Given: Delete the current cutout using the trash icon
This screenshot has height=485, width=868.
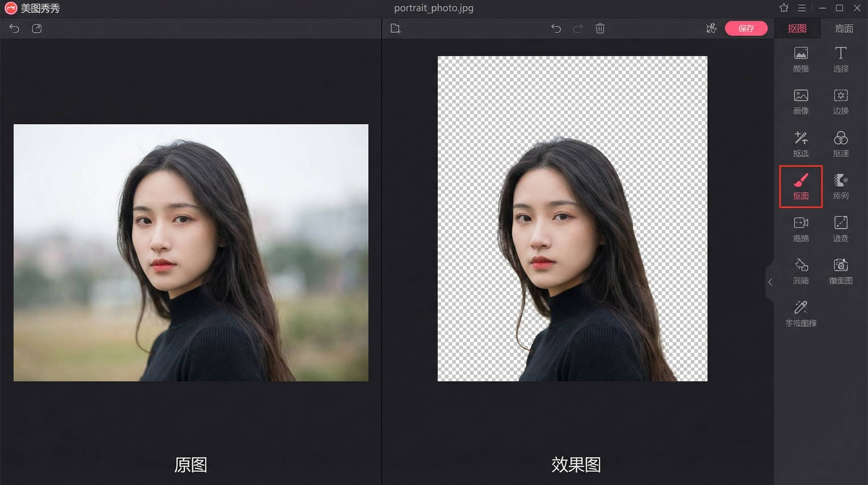Looking at the screenshot, I should pos(601,29).
